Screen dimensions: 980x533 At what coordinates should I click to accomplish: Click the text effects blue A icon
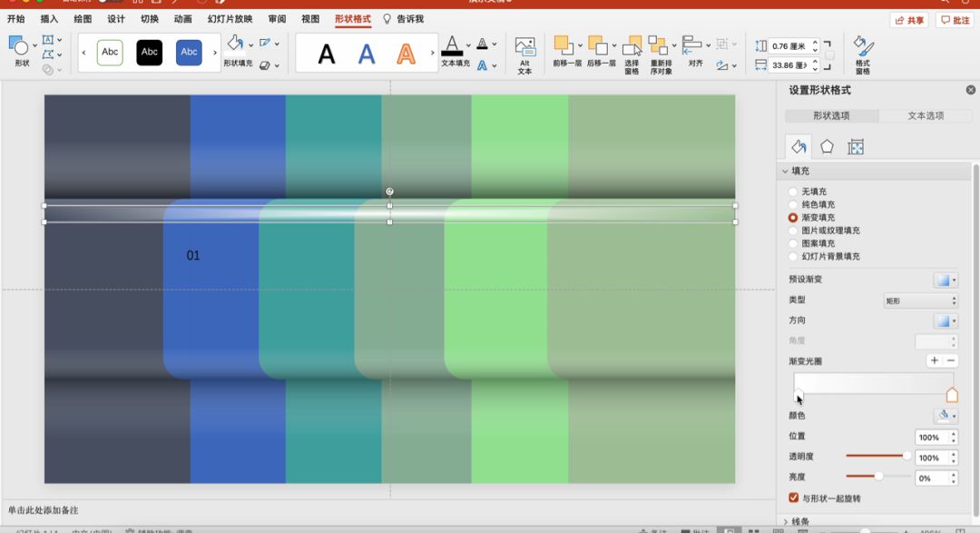[x=482, y=65]
